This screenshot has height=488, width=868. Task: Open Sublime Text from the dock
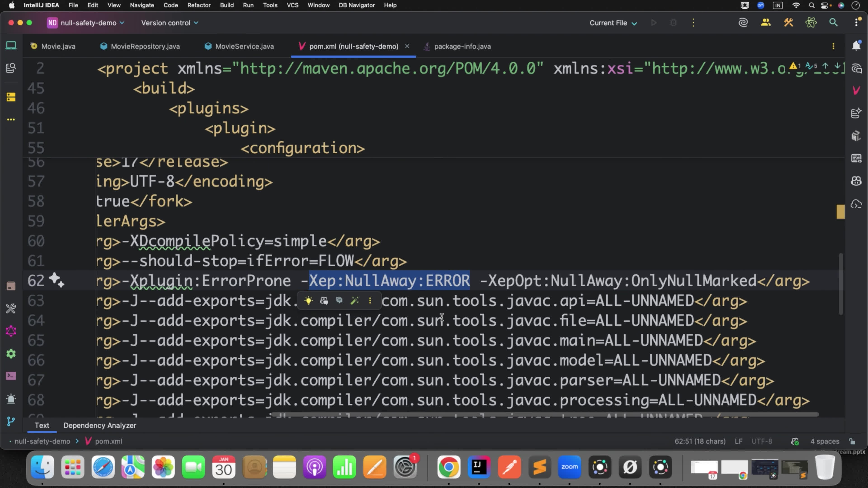click(x=540, y=467)
